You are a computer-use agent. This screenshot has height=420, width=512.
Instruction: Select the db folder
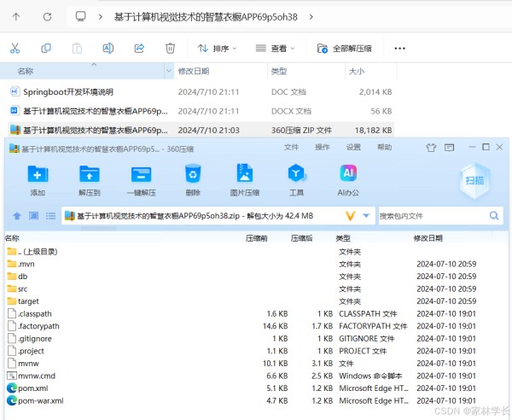pos(17,277)
